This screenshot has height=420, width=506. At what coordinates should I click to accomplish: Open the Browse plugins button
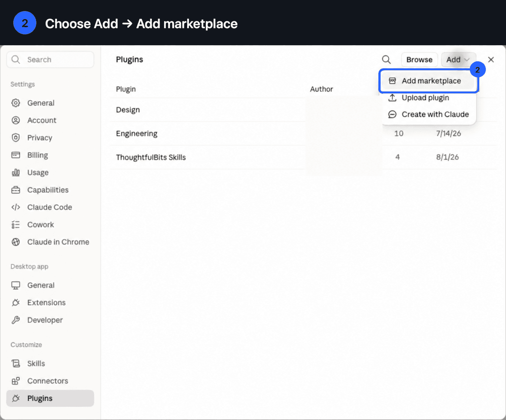point(419,60)
